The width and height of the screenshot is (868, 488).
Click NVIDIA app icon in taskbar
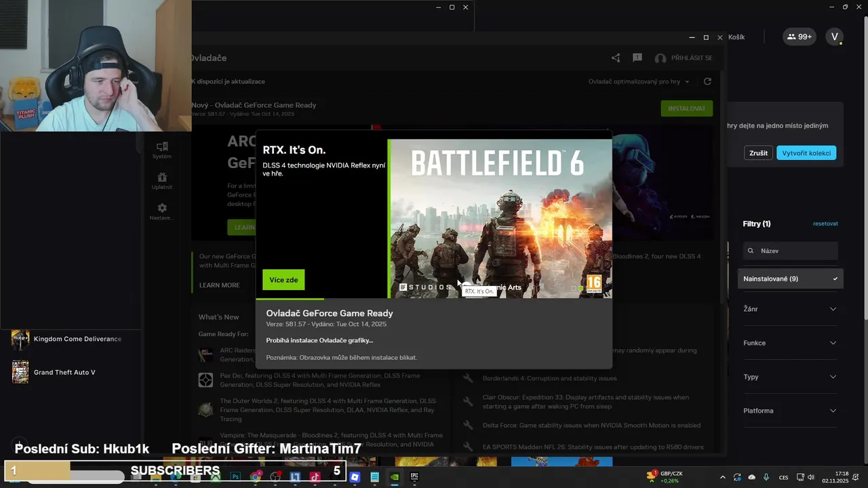coord(395,477)
